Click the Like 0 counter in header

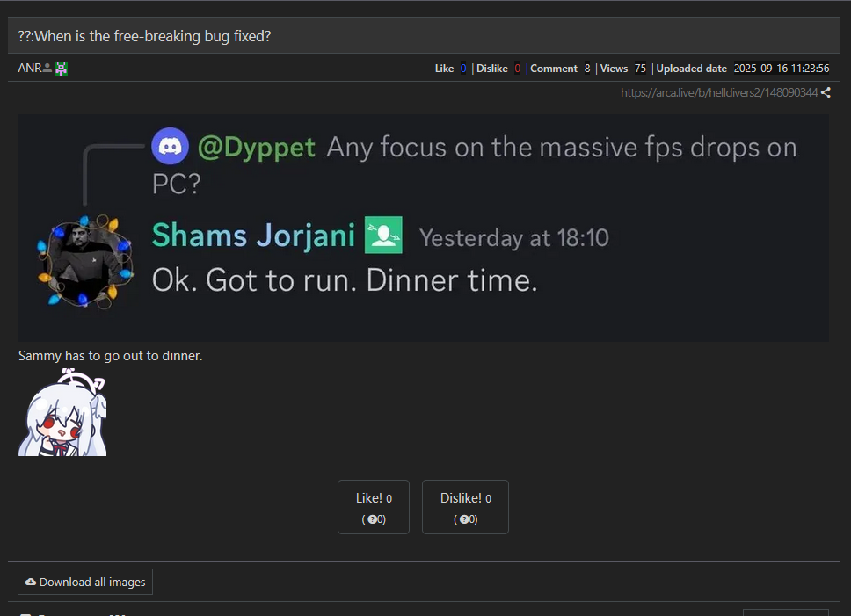point(450,69)
